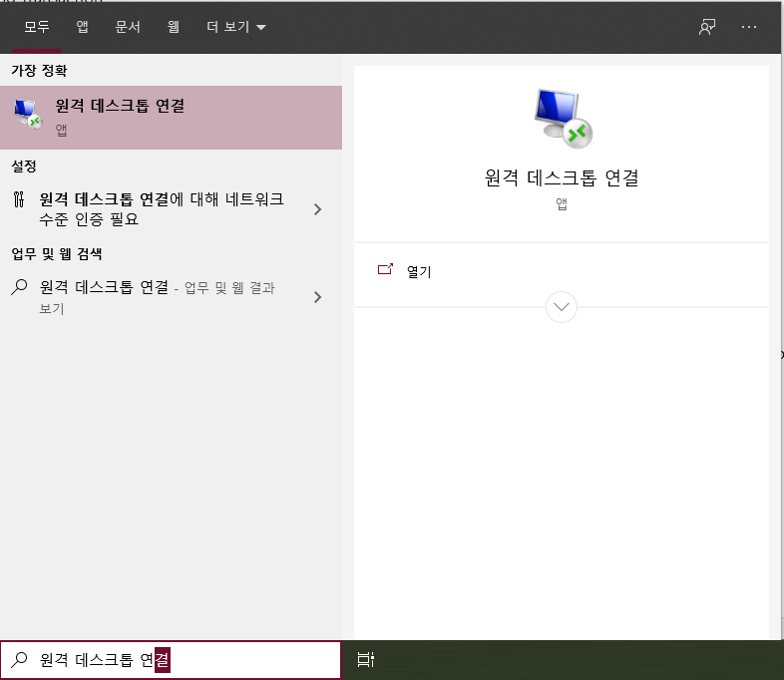This screenshot has width=784, height=680.
Task: Switch to the 웹 tab
Action: pyautogui.click(x=173, y=27)
